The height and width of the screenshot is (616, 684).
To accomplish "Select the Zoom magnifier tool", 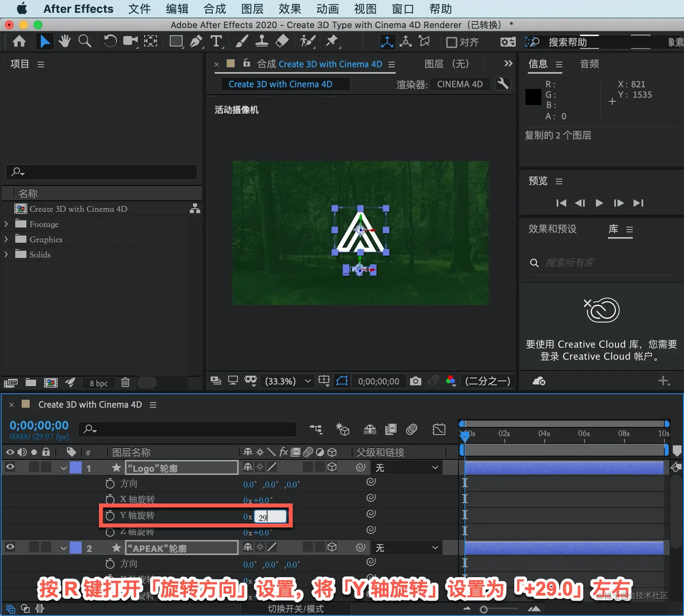I will coord(85,41).
